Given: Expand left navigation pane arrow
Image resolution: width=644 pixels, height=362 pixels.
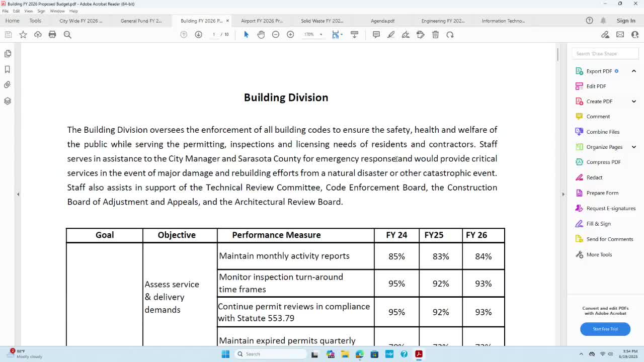Looking at the screenshot, I should (x=18, y=194).
